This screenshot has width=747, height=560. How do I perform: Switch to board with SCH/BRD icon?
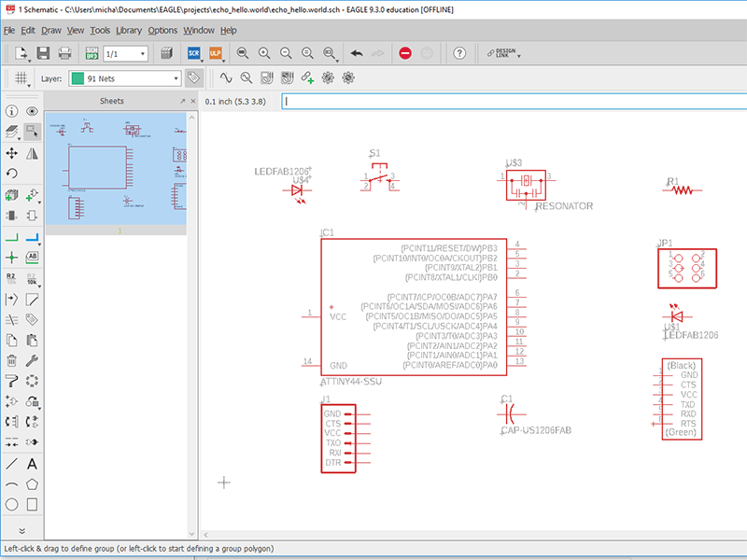92,53
